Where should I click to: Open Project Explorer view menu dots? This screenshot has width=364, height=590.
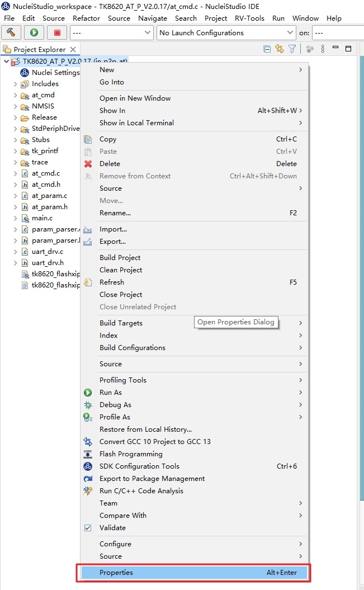tap(323, 49)
